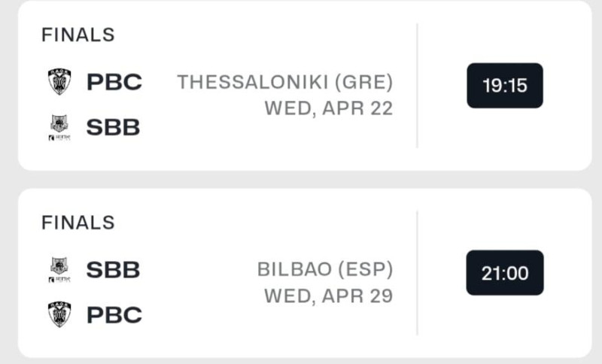Image resolution: width=602 pixels, height=364 pixels.
Task: Open the 19:15 tip-off time button
Action: point(504,86)
